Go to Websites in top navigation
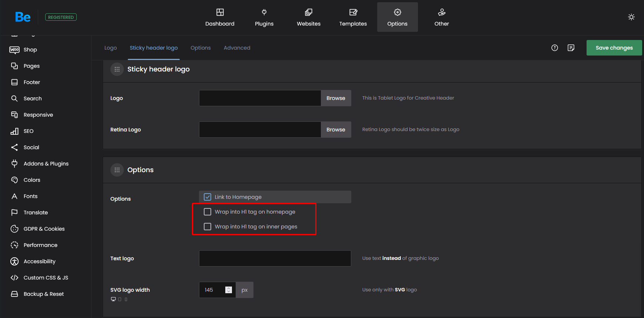 click(309, 17)
